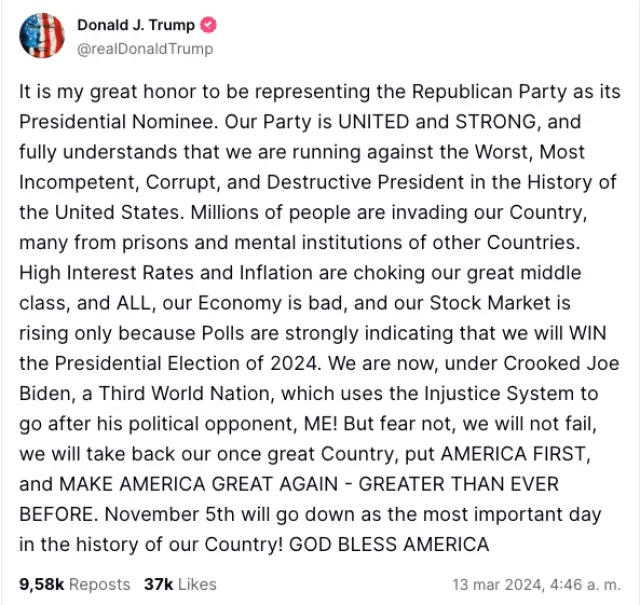Open the @realDonaldTrump handle link
This screenshot has width=640, height=605.
(x=144, y=48)
